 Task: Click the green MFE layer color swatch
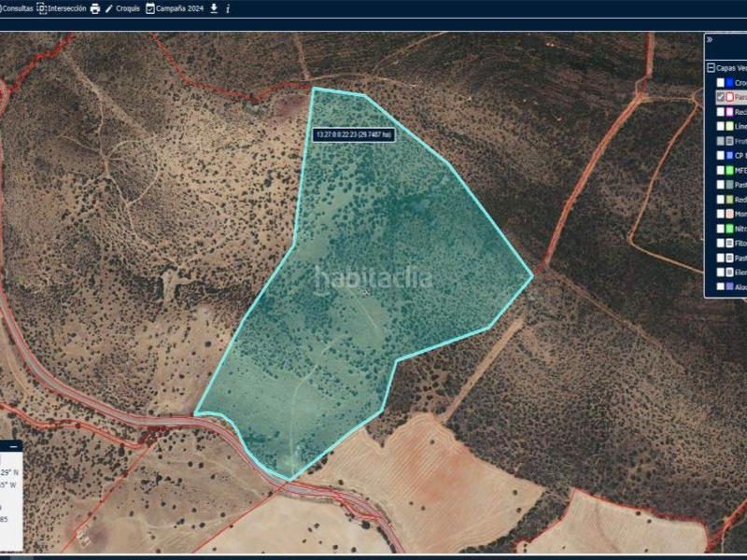coord(729,171)
